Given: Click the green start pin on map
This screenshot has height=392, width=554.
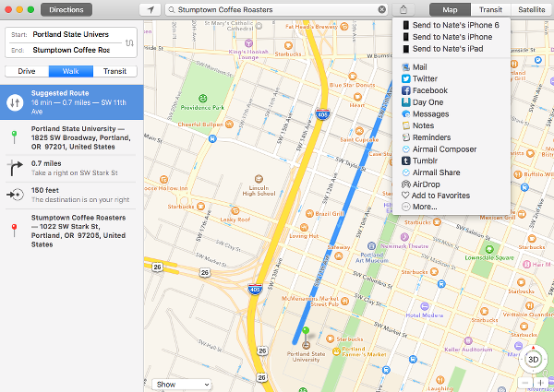Looking at the screenshot, I should 306,331.
